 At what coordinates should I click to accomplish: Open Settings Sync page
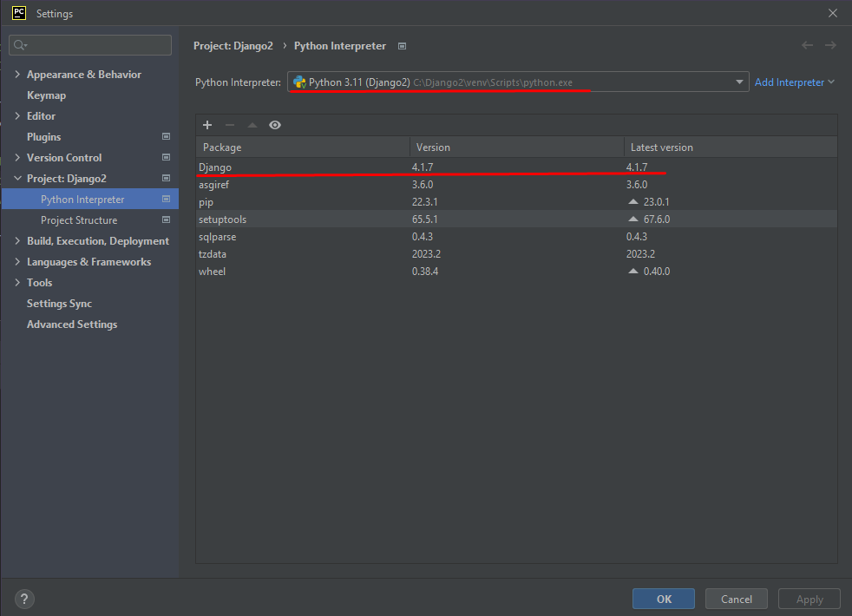click(59, 304)
